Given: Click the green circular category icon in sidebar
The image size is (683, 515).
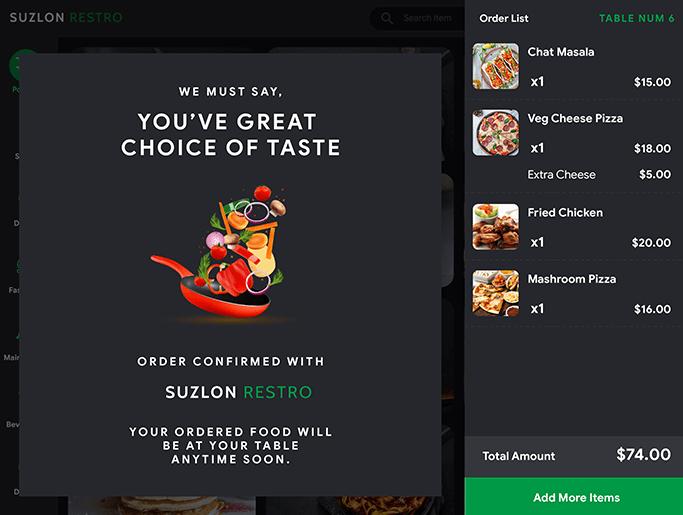Looking at the screenshot, I should point(24,65).
